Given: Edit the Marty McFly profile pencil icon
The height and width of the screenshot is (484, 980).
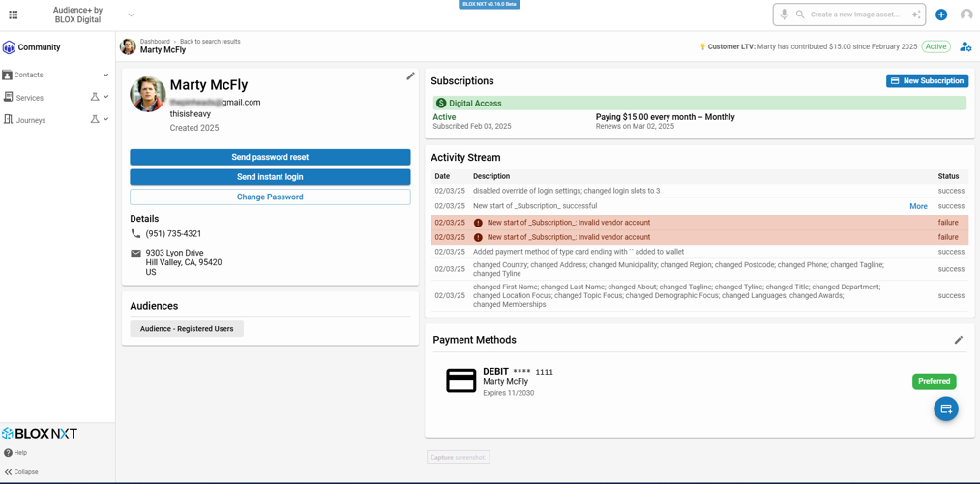Looking at the screenshot, I should click(x=410, y=76).
